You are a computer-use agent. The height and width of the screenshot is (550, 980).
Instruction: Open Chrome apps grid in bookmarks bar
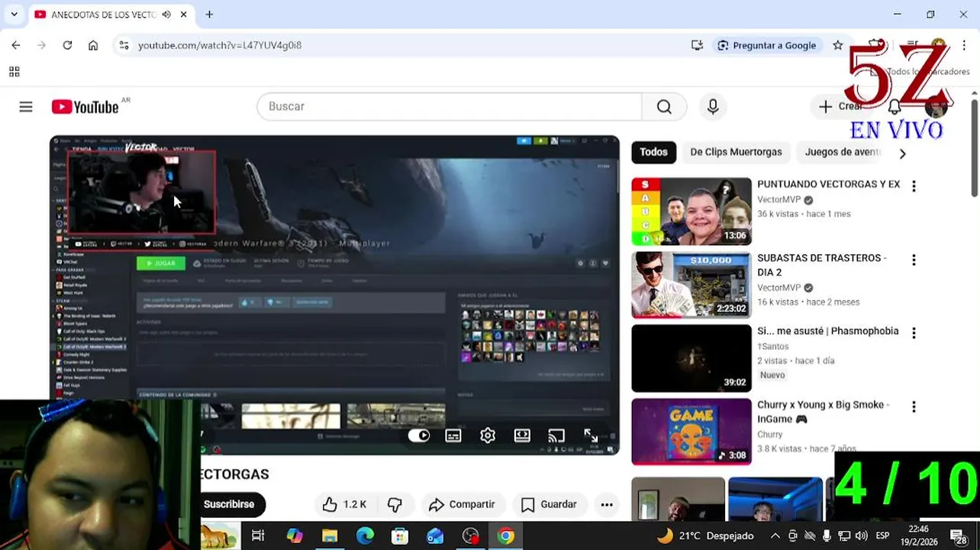pos(14,72)
